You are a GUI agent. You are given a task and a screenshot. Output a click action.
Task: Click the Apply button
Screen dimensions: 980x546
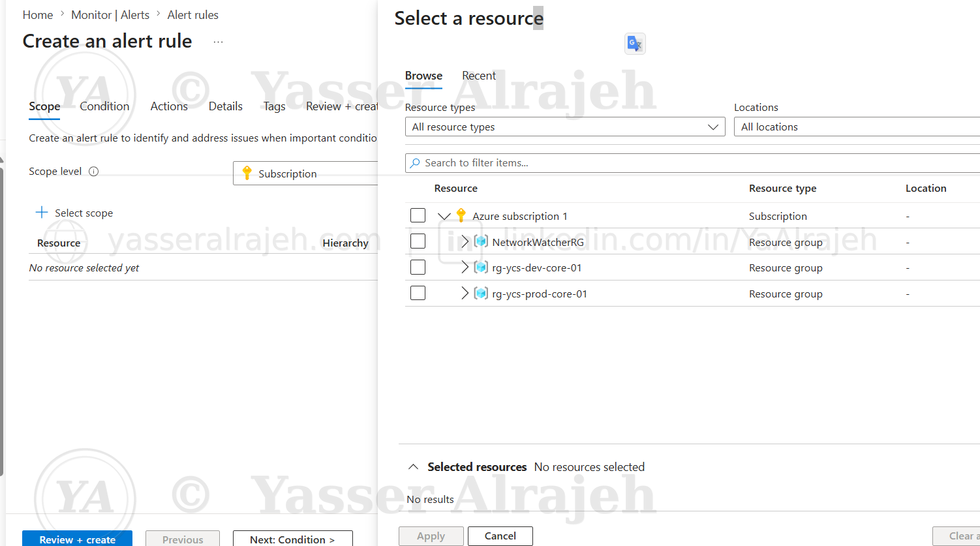pos(431,536)
